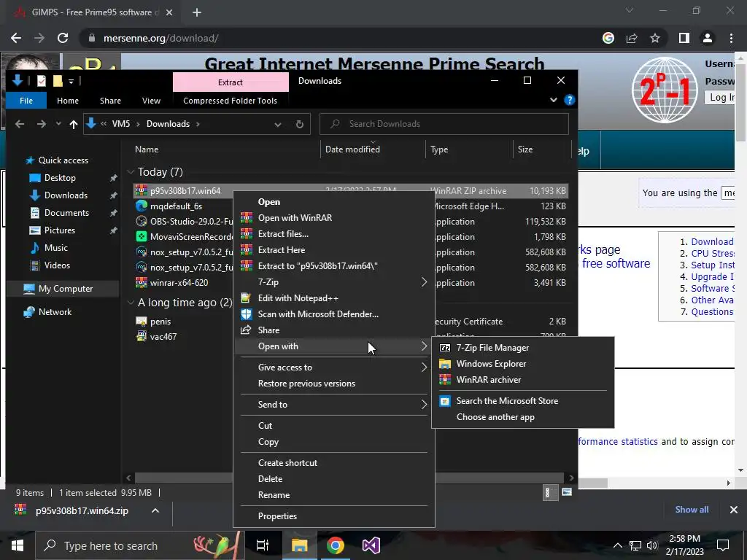Viewport: 747px width, 560px height.
Task: Refresh the Downloads folder
Action: point(300,124)
